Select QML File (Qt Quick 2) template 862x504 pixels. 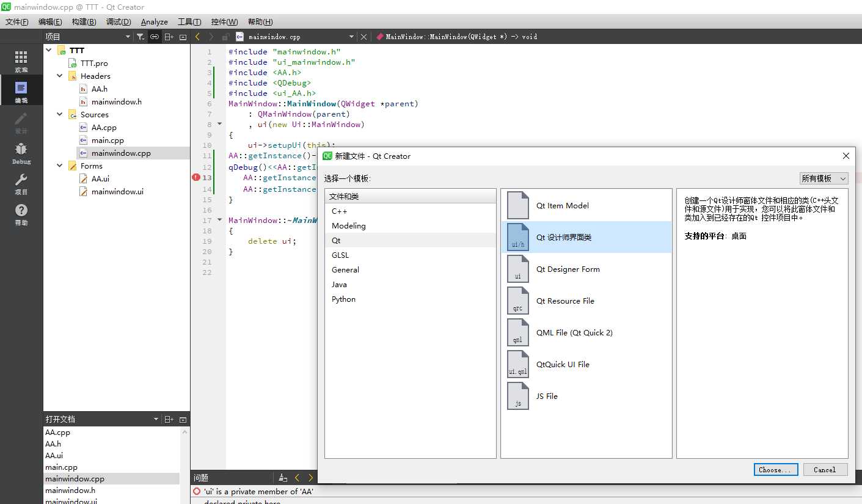tap(586, 332)
